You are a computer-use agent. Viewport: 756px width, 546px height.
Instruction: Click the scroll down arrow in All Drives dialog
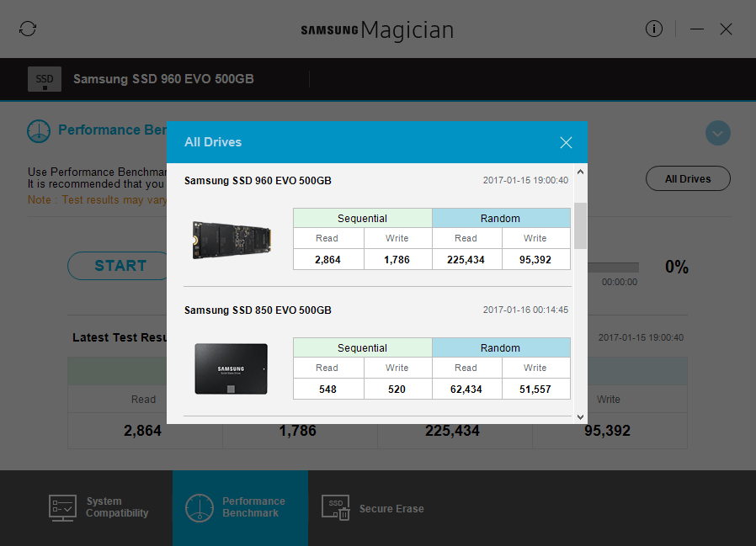581,416
